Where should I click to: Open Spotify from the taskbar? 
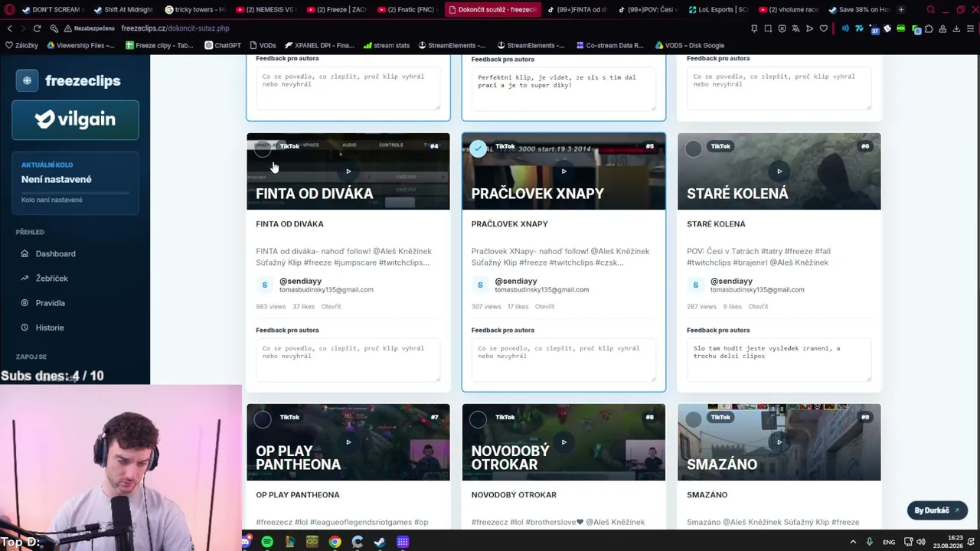(x=267, y=542)
